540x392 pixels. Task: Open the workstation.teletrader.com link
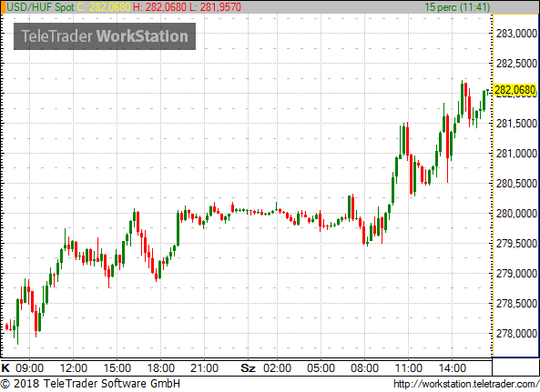click(x=466, y=384)
